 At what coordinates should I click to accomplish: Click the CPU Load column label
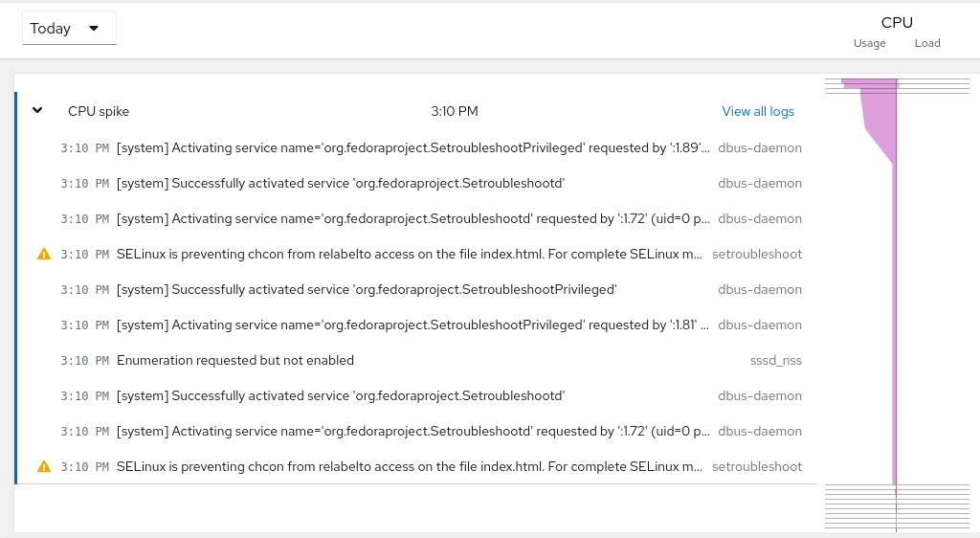coord(926,43)
